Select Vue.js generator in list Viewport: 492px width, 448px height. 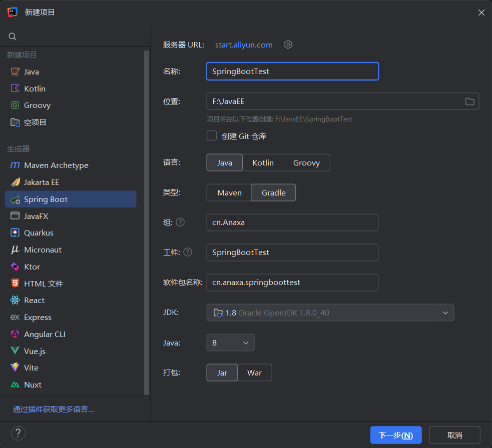pos(71,351)
